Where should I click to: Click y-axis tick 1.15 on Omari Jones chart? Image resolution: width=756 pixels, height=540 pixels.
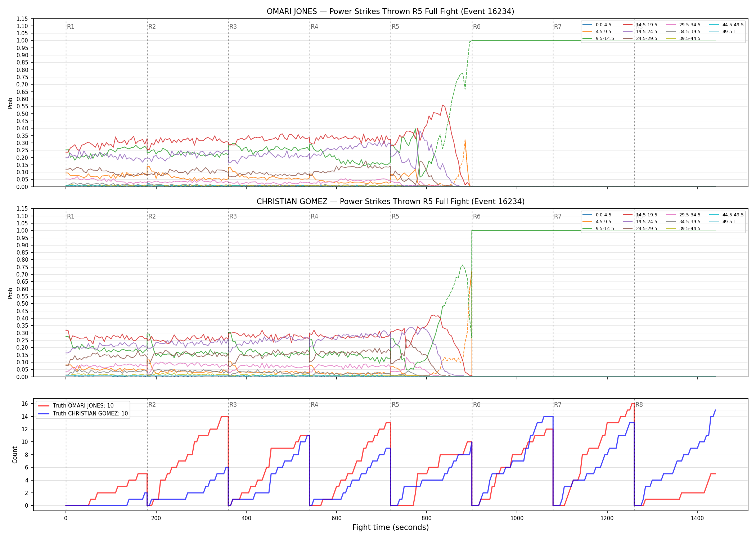point(22,19)
